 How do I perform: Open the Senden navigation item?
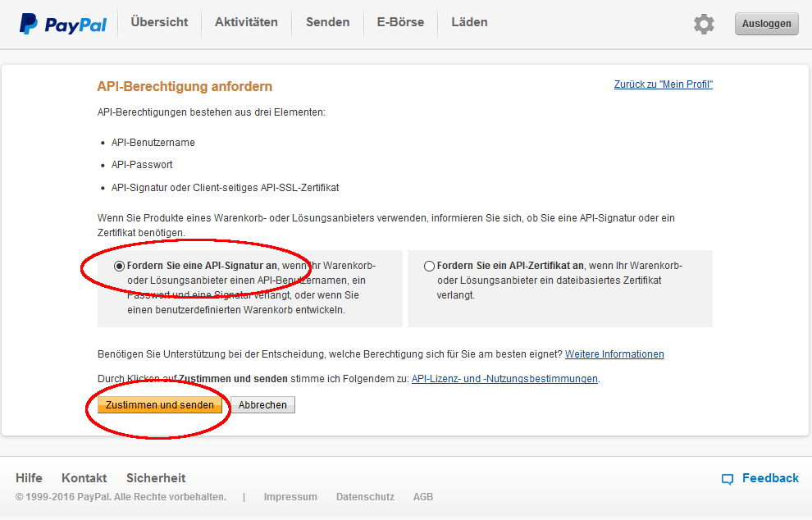(x=327, y=23)
